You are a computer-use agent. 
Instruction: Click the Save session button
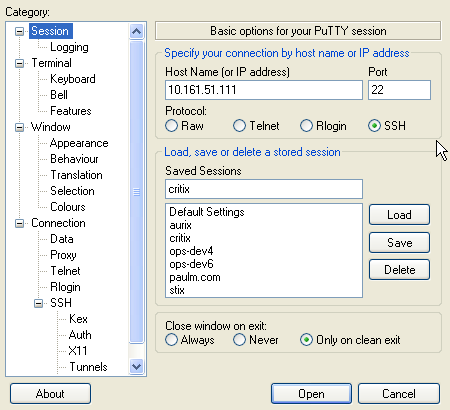click(399, 242)
